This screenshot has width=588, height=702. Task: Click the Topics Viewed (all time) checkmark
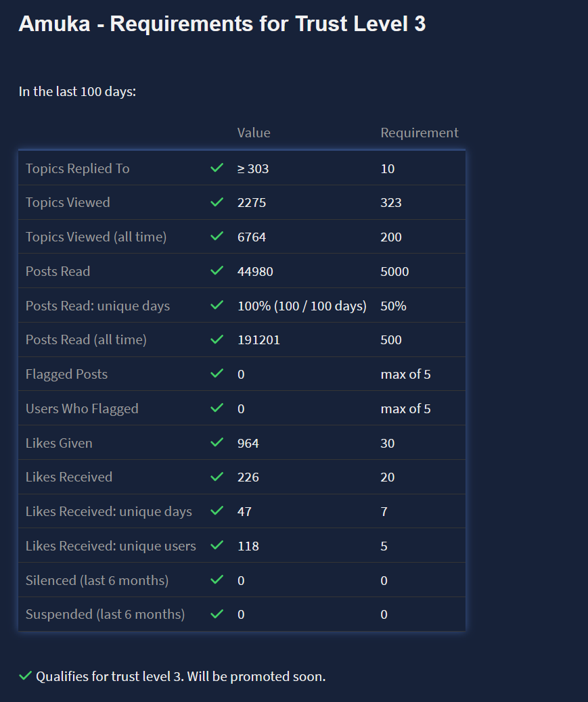pyautogui.click(x=217, y=237)
